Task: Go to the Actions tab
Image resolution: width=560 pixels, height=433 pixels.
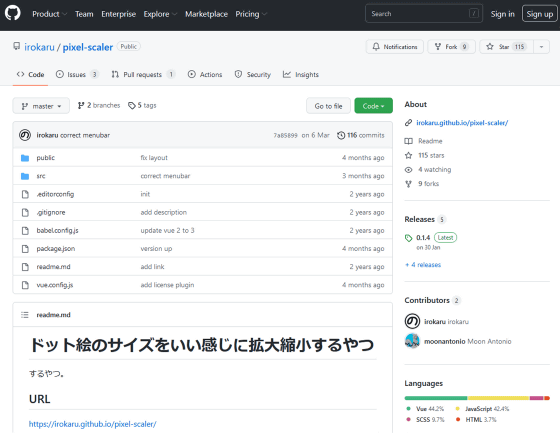Action: [205, 74]
